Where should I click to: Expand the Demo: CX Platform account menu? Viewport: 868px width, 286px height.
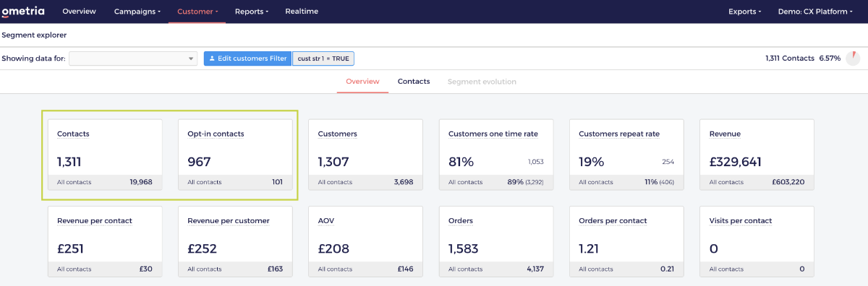[814, 12]
